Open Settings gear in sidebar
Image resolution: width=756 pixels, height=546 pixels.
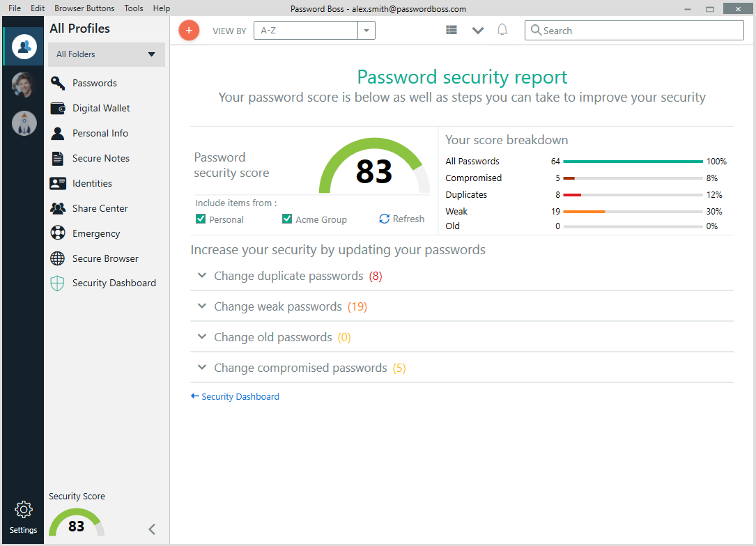click(23, 515)
